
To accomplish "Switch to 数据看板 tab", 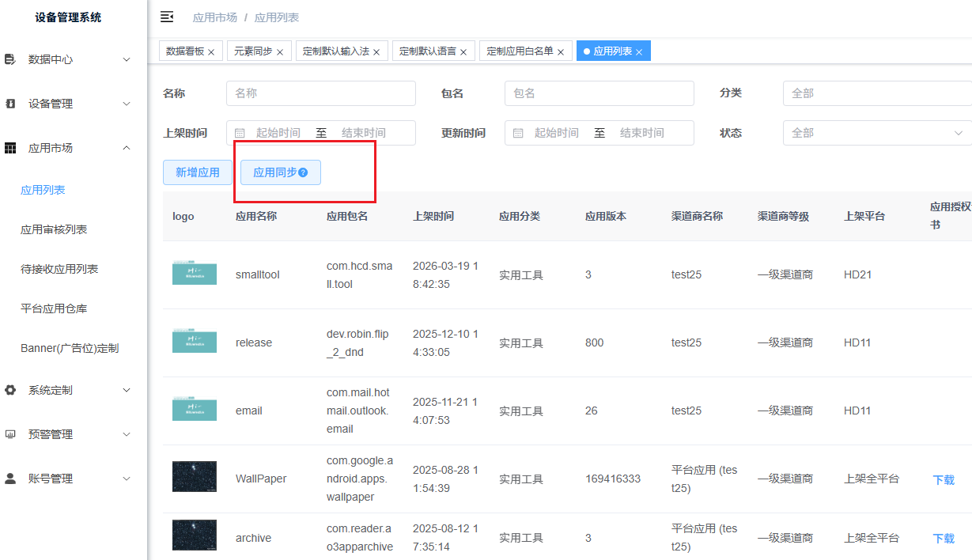I will (x=185, y=51).
